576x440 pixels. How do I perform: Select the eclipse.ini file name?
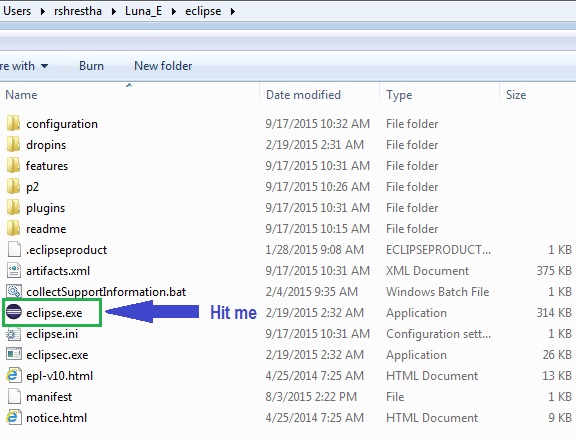(52, 334)
